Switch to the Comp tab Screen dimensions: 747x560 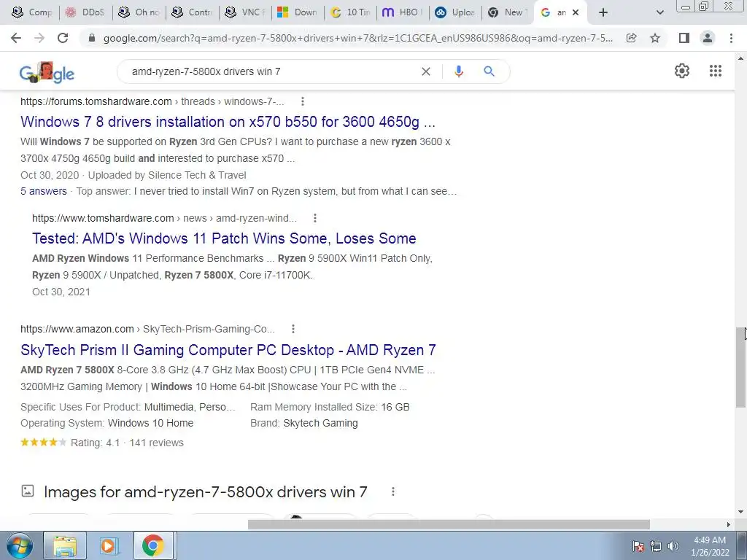32,12
